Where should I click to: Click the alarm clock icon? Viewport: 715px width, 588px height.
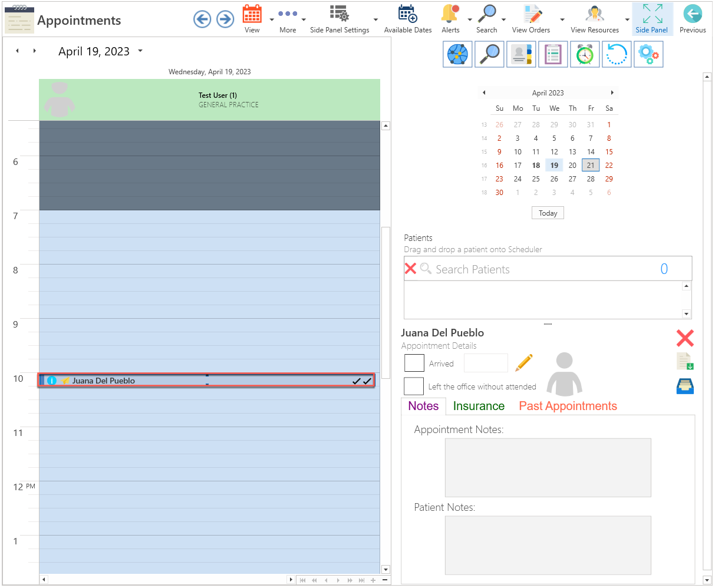tap(585, 54)
